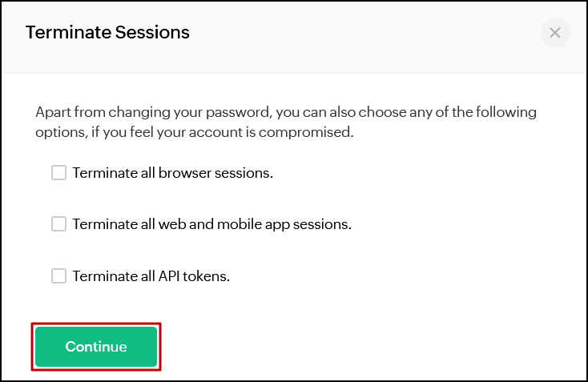The image size is (588, 382).
Task: Click the empty header area beside the title
Action: point(360,33)
